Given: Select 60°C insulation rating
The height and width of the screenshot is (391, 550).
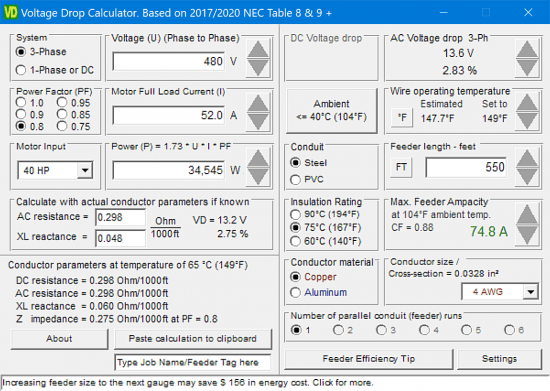Looking at the screenshot, I should pyautogui.click(x=326, y=241).
